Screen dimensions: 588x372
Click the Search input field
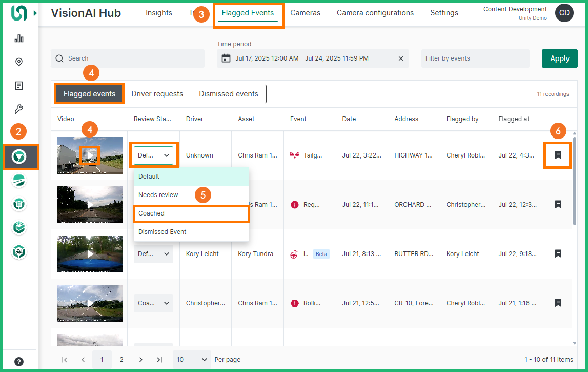tap(128, 58)
